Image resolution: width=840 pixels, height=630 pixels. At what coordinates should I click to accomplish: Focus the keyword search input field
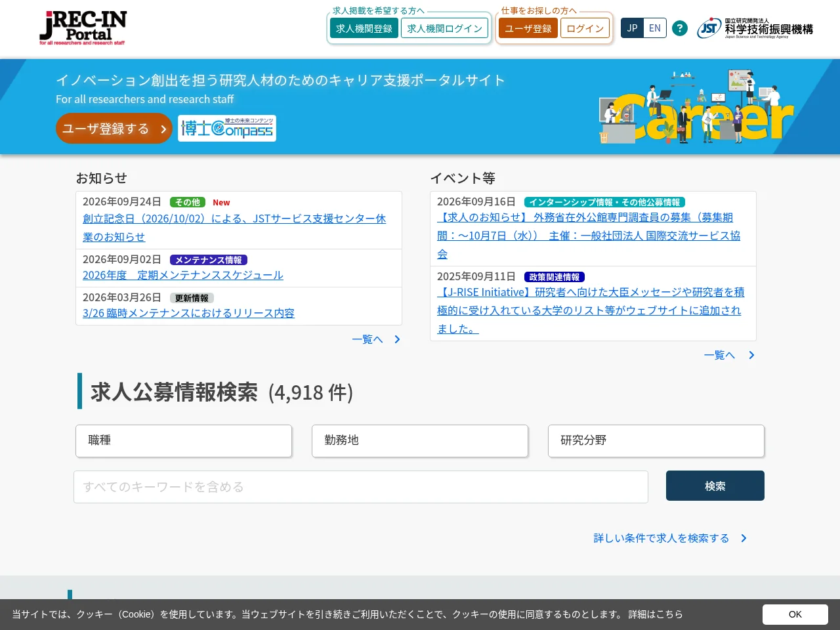pyautogui.click(x=361, y=487)
